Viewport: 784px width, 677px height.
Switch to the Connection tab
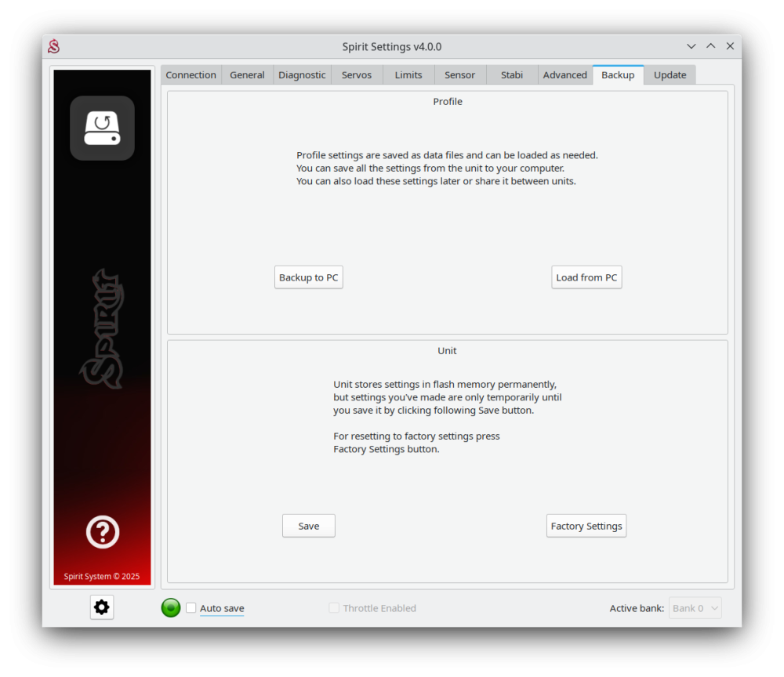coord(191,75)
